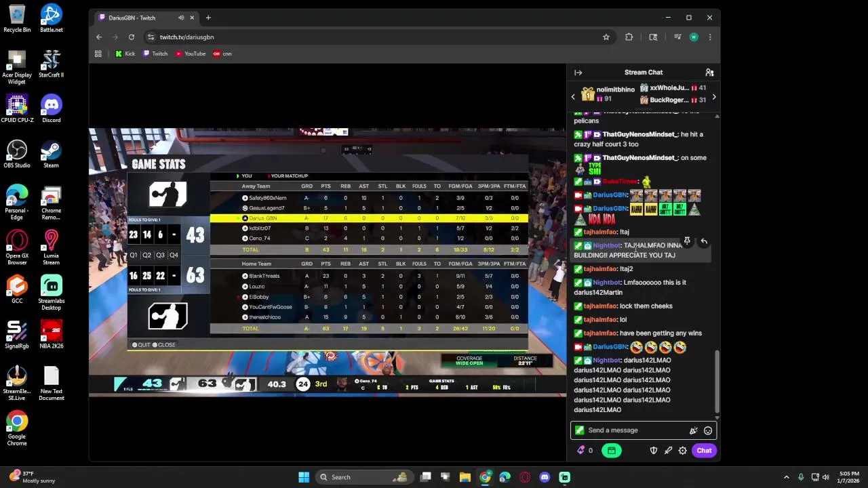Open the Windows Start menu
868x488 pixels.
304,477
